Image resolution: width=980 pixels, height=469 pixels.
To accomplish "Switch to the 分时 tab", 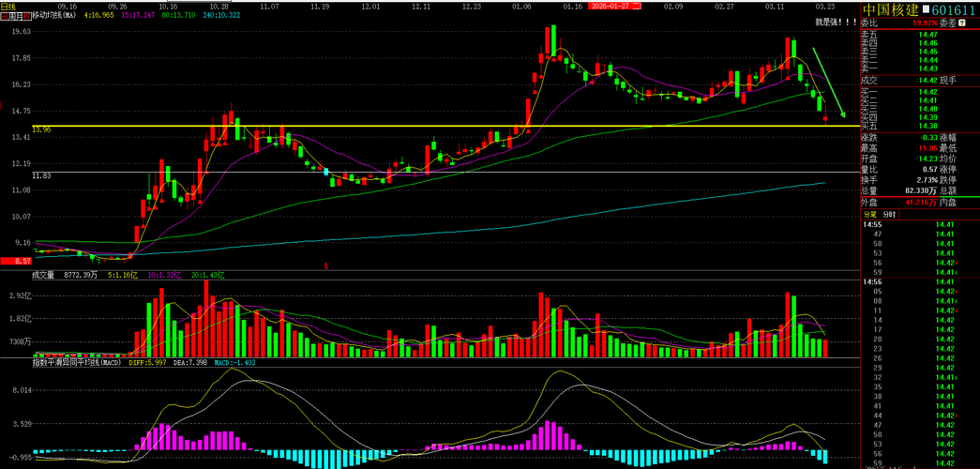I will 889,215.
